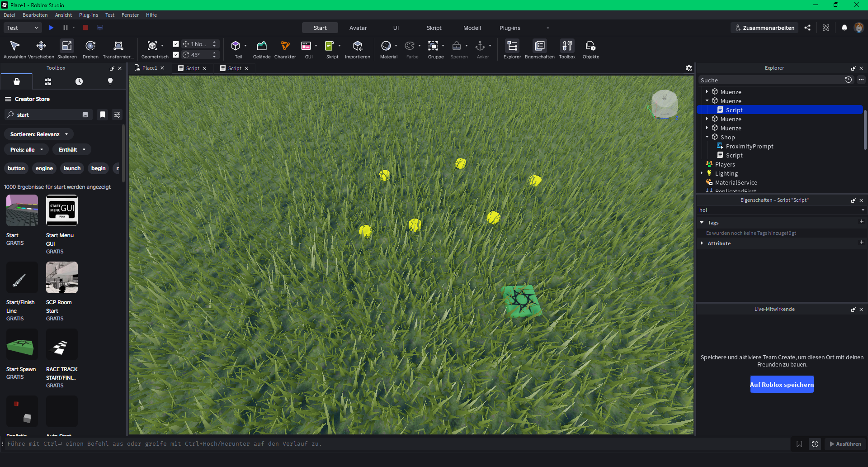Viewport: 868px width, 467px height.
Task: Open the Bearbeiten menu
Action: (x=35, y=15)
